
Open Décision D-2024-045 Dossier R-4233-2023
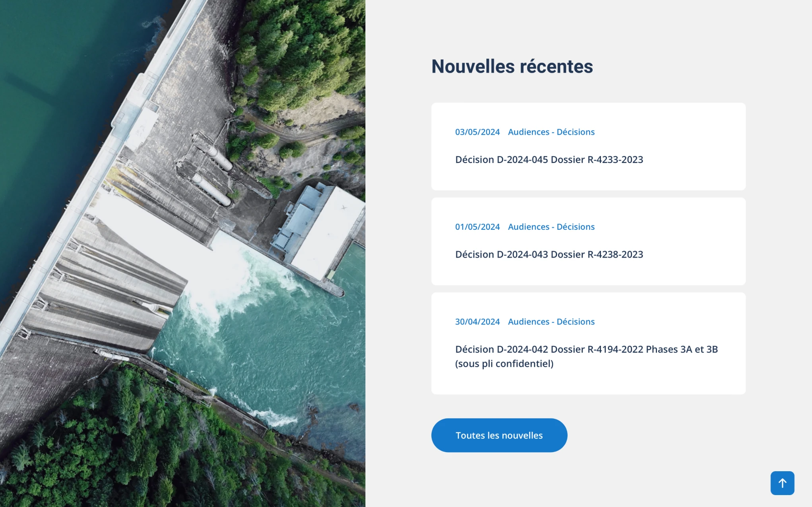coord(548,159)
